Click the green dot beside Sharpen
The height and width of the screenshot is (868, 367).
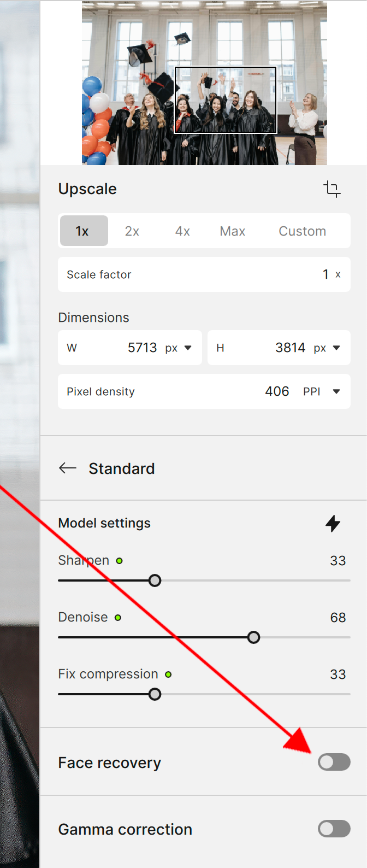(120, 561)
